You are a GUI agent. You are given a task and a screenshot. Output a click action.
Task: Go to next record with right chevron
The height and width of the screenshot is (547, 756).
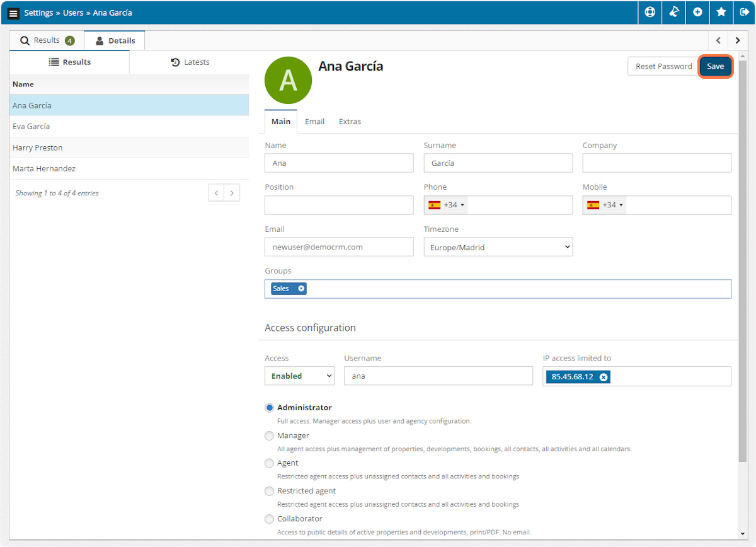coord(738,40)
